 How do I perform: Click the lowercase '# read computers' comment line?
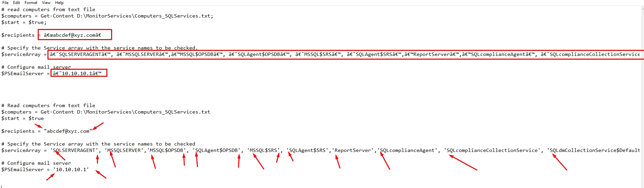click(x=48, y=9)
